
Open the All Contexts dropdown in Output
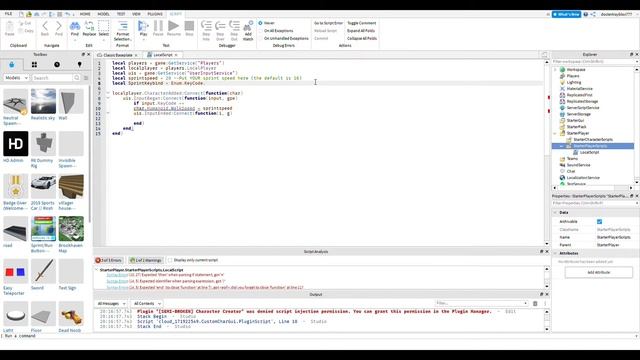click(x=147, y=303)
